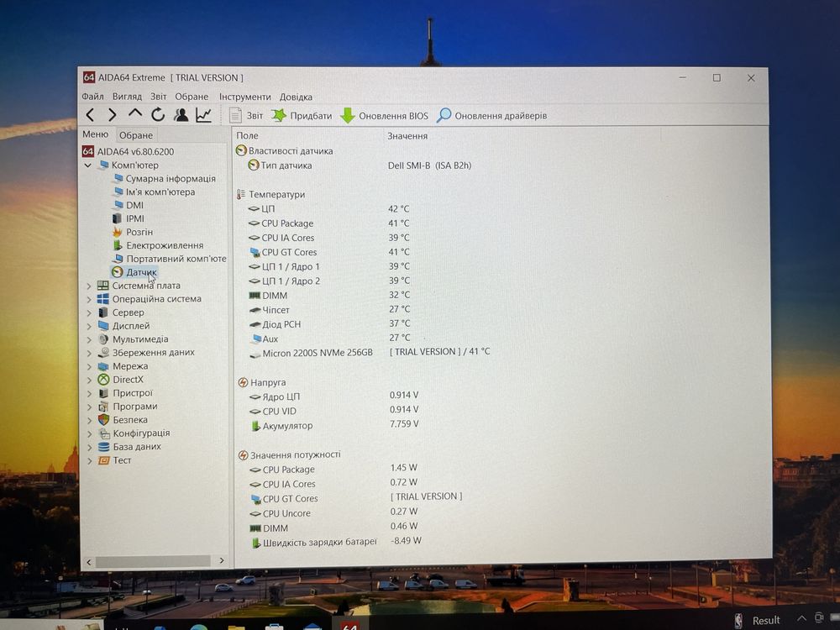This screenshot has width=840, height=630.
Task: Select the IPMI tree item
Action: click(x=128, y=218)
